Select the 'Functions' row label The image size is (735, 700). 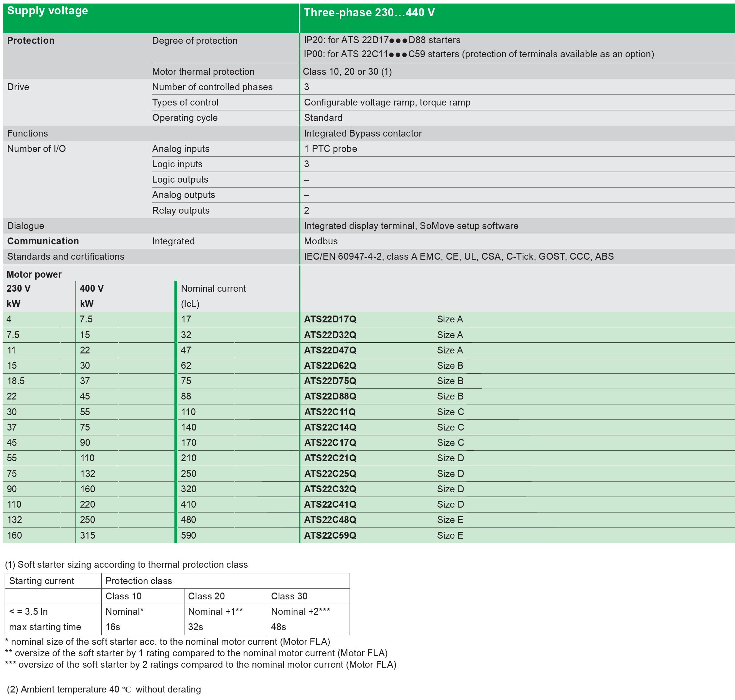click(28, 133)
